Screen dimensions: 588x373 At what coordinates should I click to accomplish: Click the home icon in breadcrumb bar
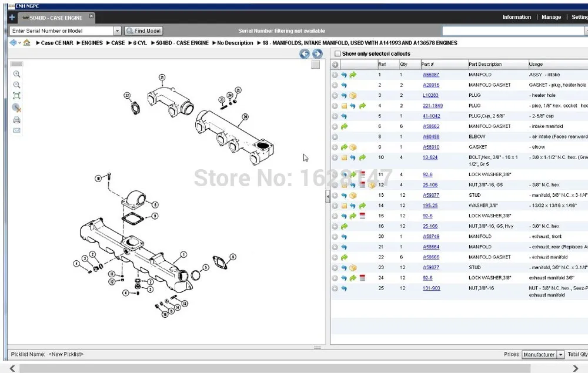[26, 43]
